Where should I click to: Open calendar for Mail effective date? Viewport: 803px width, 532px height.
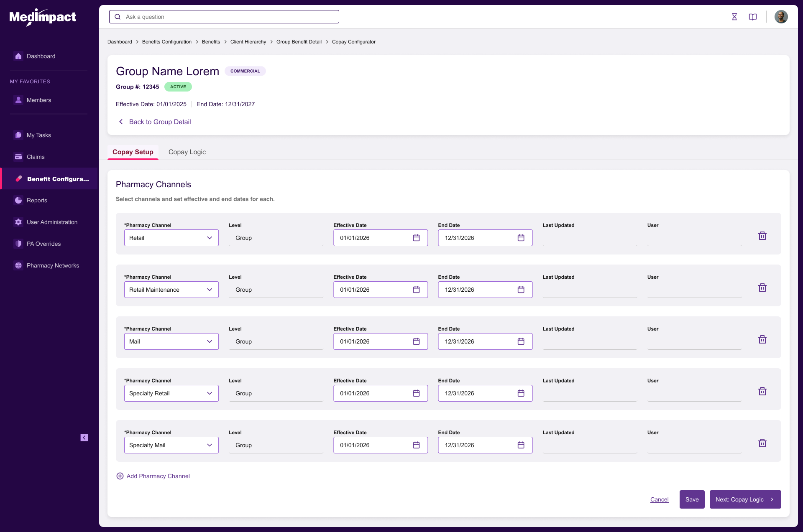click(416, 341)
